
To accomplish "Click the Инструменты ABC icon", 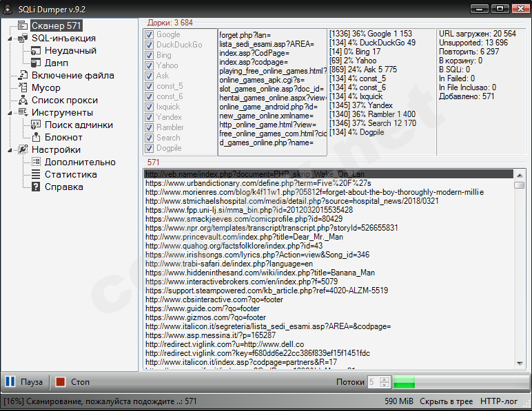I will [23, 112].
